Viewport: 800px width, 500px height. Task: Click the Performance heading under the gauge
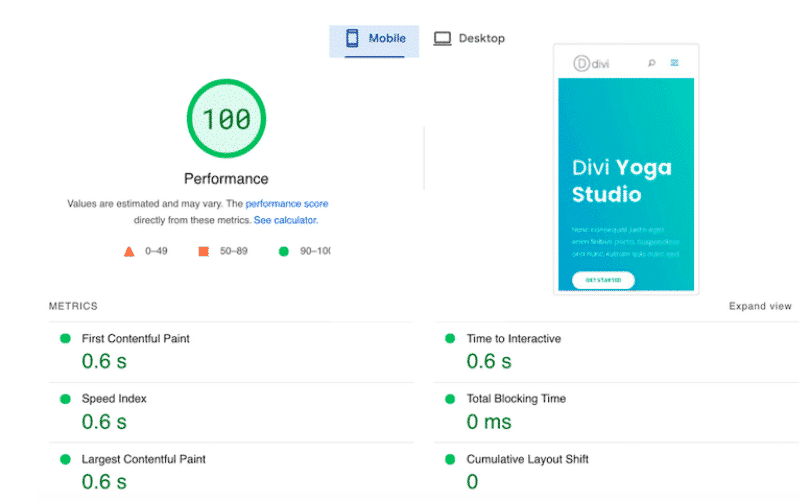(226, 179)
